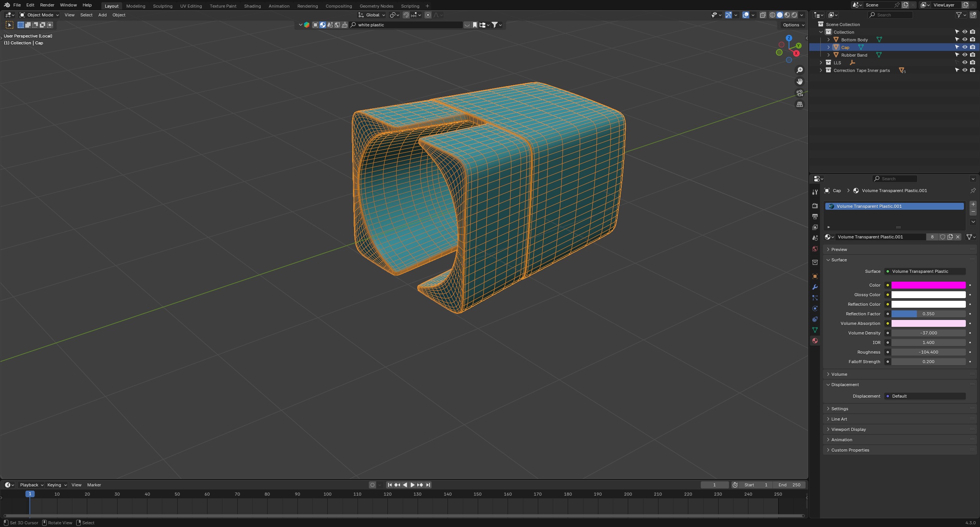The image size is (980, 527).
Task: Open the Render menu
Action: 47,5
